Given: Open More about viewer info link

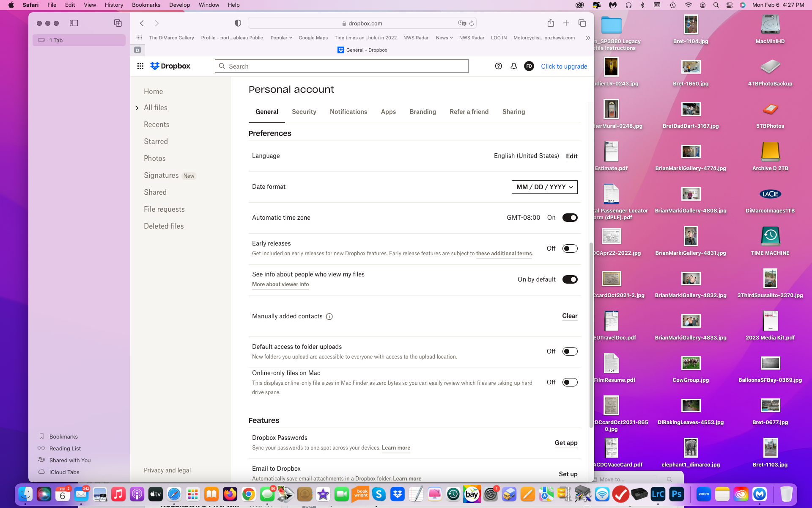Looking at the screenshot, I should [280, 284].
